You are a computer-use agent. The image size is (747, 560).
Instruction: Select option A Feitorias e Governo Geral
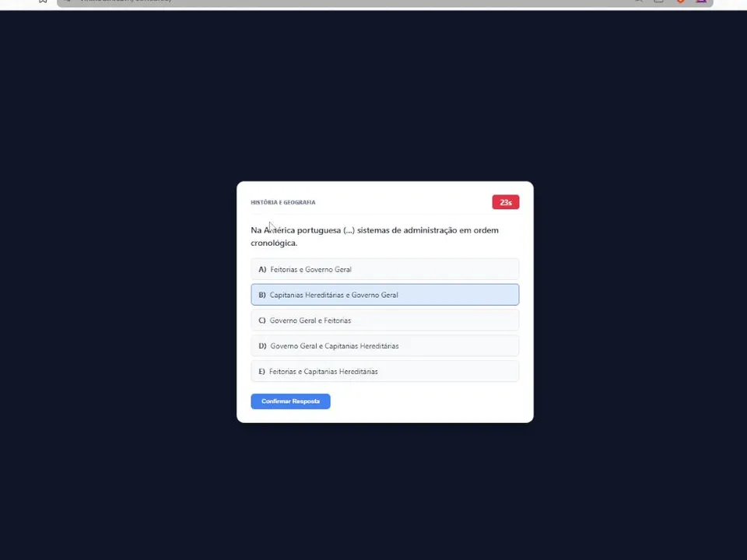click(x=385, y=269)
